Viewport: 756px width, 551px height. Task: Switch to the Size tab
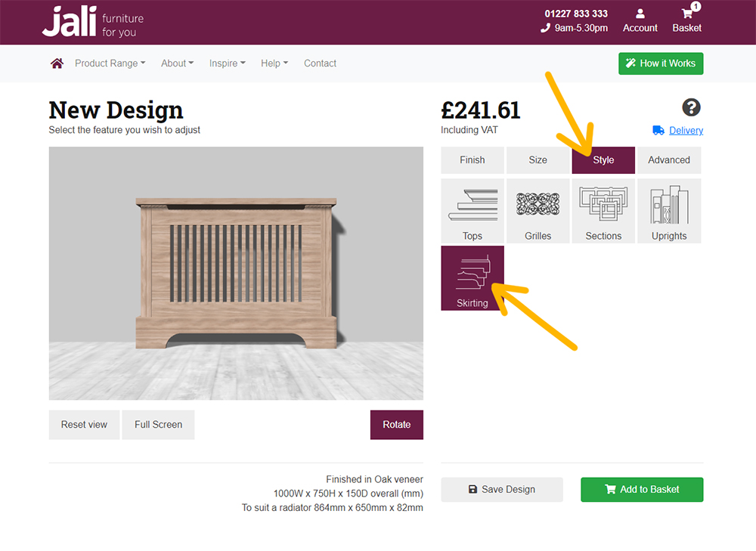coord(538,160)
